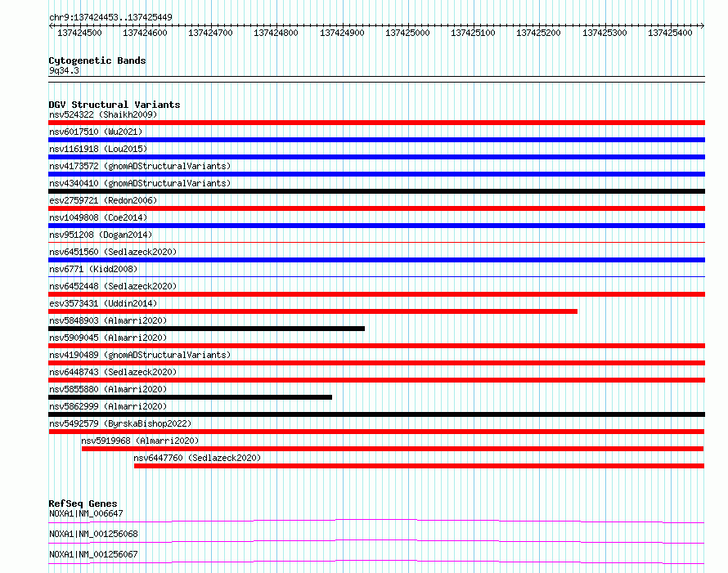Open the nsv951208 (Dogan2014) label
Image resolution: width=728 pixels, height=573 pixels.
click(101, 235)
